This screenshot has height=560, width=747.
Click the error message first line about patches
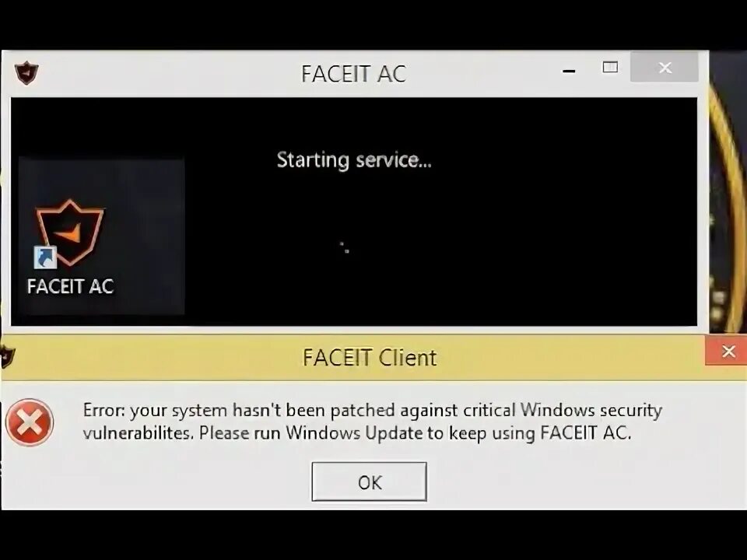[373, 410]
